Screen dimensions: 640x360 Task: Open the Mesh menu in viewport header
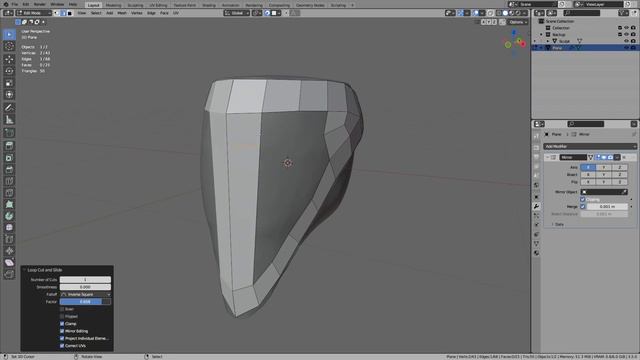tap(122, 13)
